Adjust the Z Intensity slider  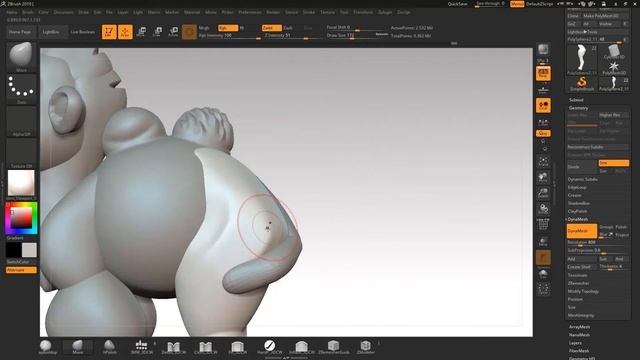pos(292,36)
